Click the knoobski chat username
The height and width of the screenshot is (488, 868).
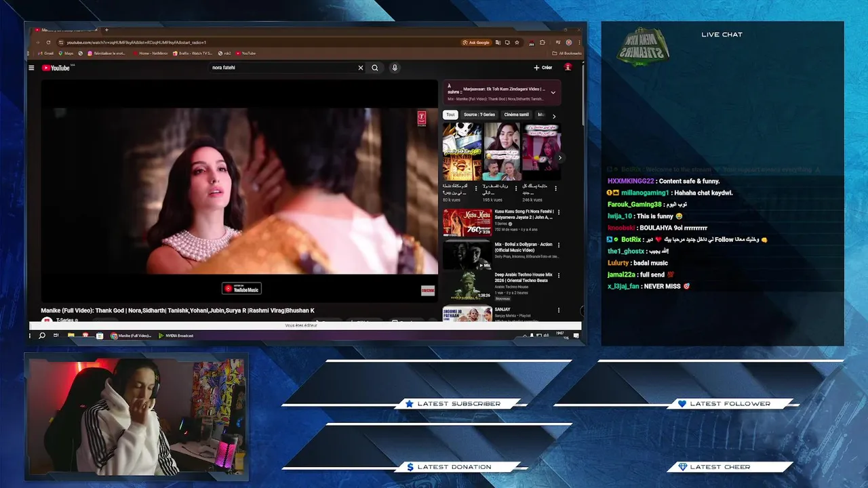point(621,228)
